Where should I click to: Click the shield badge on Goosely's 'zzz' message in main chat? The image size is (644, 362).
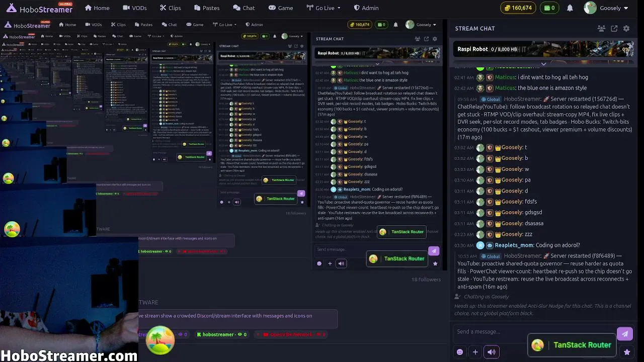click(x=490, y=234)
